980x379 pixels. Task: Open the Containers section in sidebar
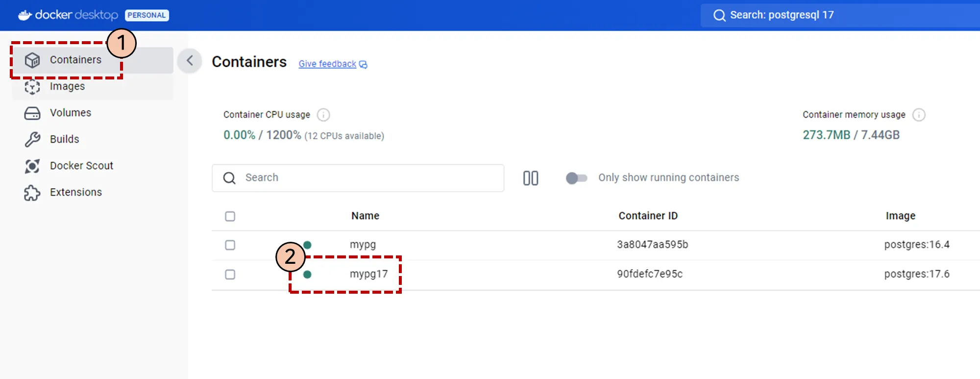(93, 60)
